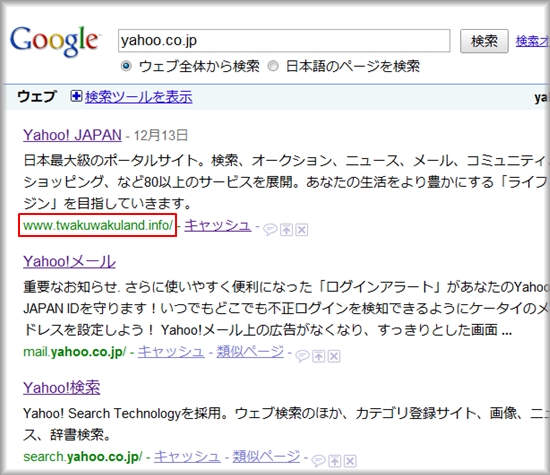Open the 検索ツールを表示 link
Screen dimensions: 550x475
(x=139, y=96)
